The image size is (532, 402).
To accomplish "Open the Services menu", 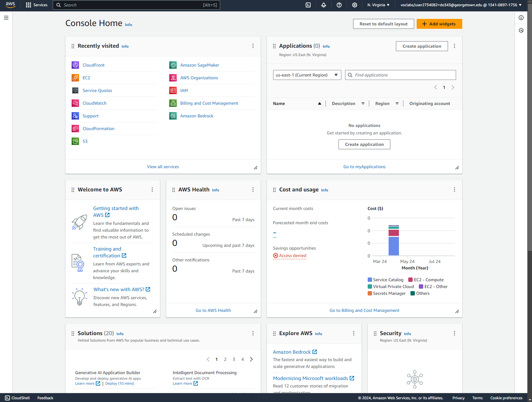I will pos(37,5).
